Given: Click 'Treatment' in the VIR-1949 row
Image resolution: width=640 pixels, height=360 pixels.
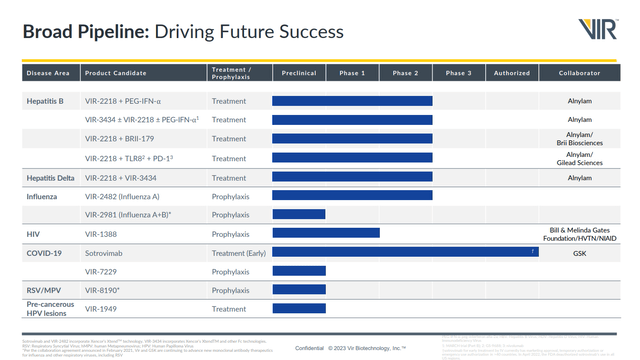Looking at the screenshot, I should pyautogui.click(x=229, y=309).
